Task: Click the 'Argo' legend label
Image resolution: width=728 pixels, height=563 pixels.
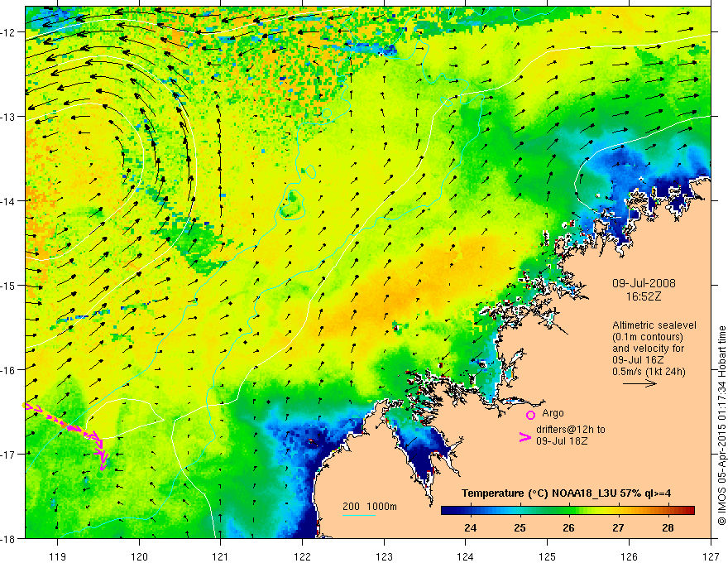Action: (x=553, y=413)
